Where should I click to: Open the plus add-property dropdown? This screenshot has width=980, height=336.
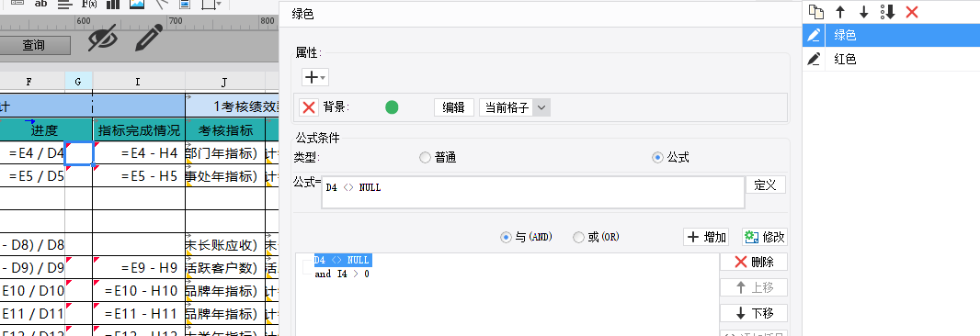(315, 77)
